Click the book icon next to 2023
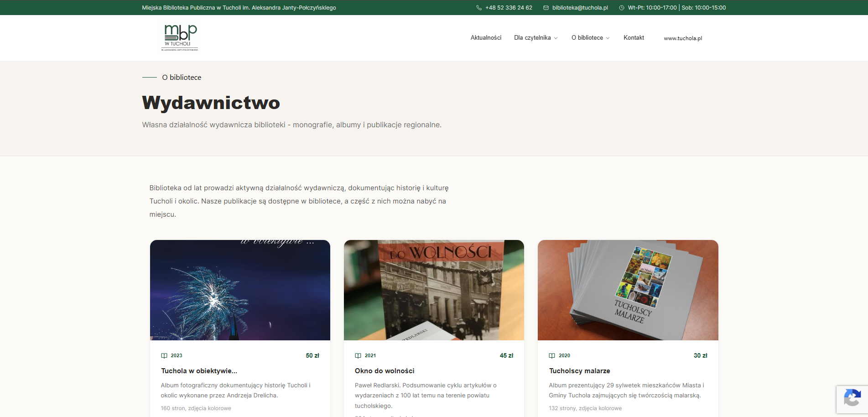This screenshot has width=868, height=417. click(164, 356)
